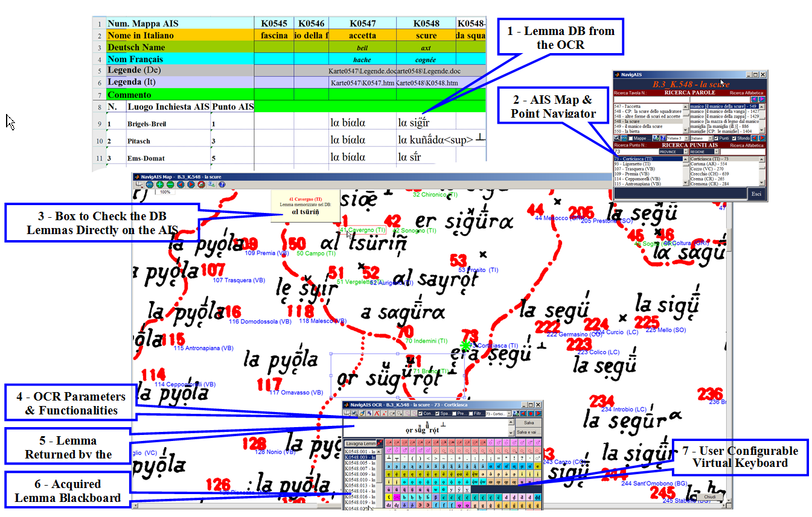Screen dimensions: 812x517
Task: Select 'K0548.005' row in lemma blackboard list
Action: click(360, 463)
